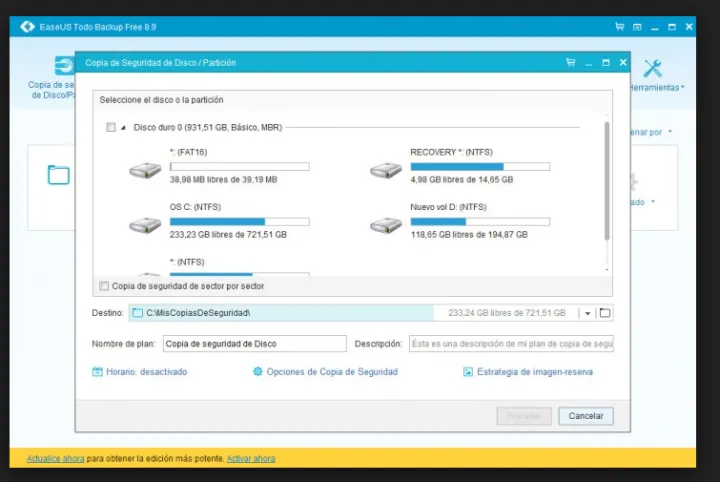This screenshot has height=482, width=720.
Task: Click the shopping cart icon in the dialog title bar
Action: [x=571, y=62]
